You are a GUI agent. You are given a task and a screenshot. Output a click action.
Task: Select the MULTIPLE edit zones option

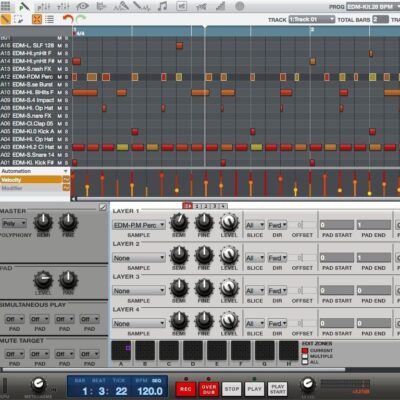coord(305,356)
